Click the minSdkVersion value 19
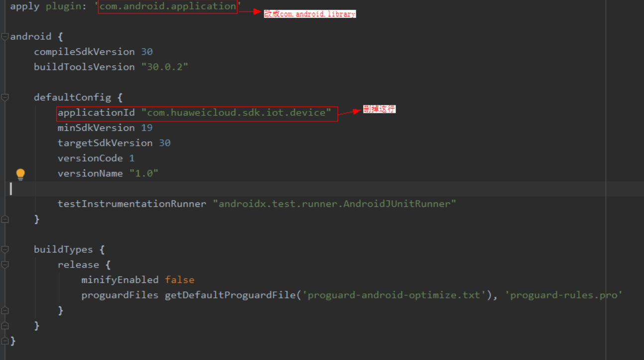Image resolution: width=644 pixels, height=360 pixels. (147, 128)
